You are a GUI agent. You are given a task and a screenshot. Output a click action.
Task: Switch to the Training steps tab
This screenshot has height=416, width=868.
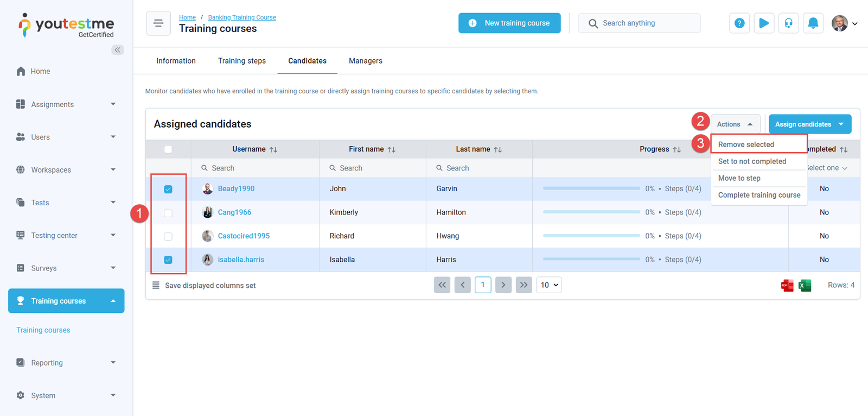[242, 61]
